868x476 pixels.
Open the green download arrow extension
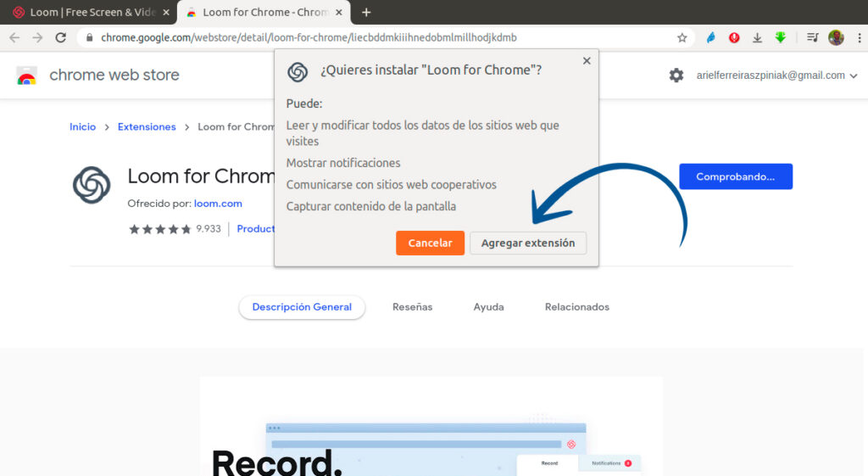781,37
